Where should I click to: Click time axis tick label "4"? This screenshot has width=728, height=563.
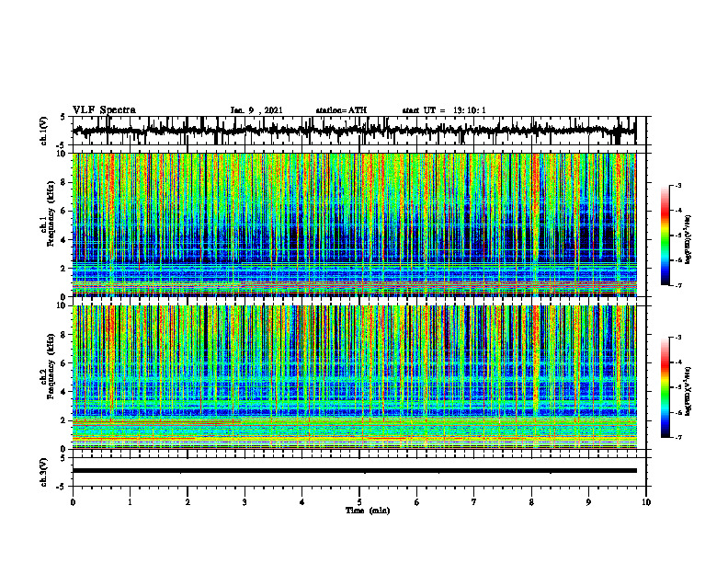pos(302,502)
